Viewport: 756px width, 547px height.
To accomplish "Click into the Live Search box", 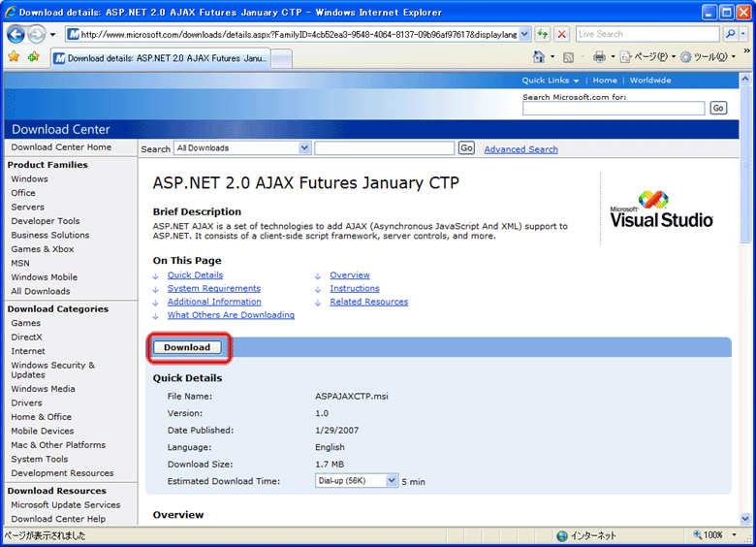I will tap(647, 34).
